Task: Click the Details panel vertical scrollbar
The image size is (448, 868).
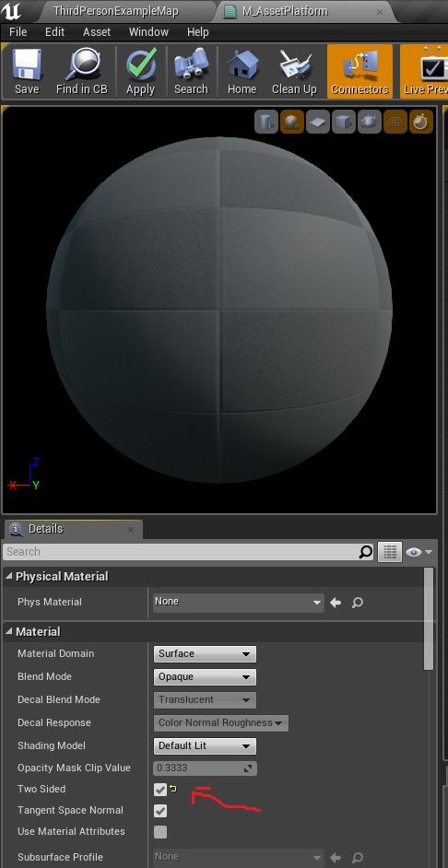Action: tap(429, 619)
